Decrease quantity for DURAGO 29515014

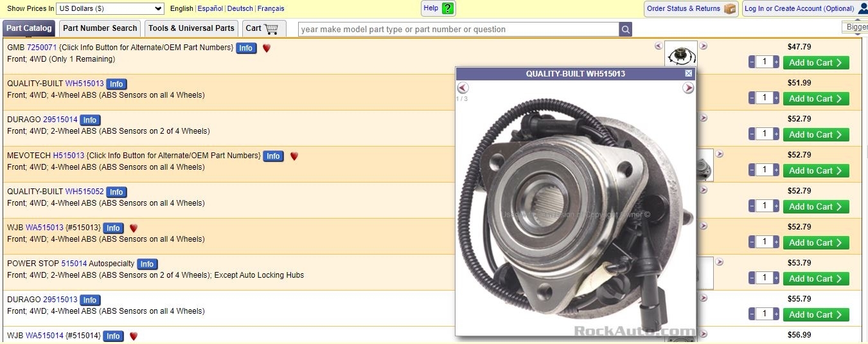coord(752,134)
